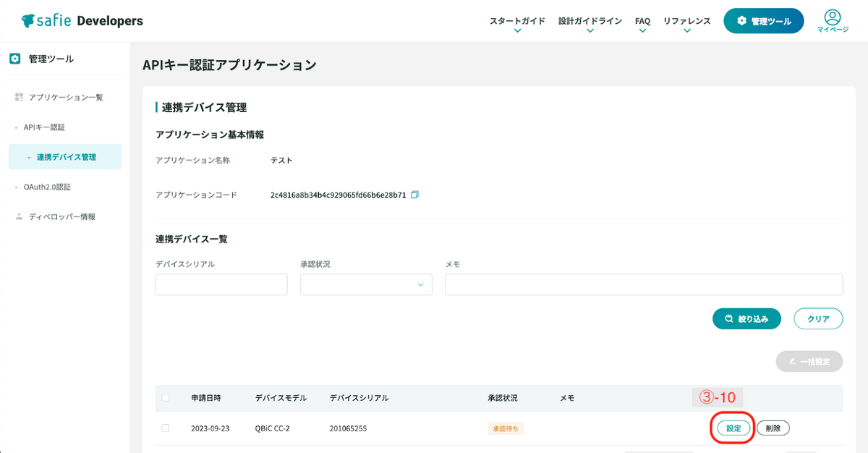The width and height of the screenshot is (868, 453).
Task: Focus the デバイスシリアル input field
Action: (x=221, y=284)
